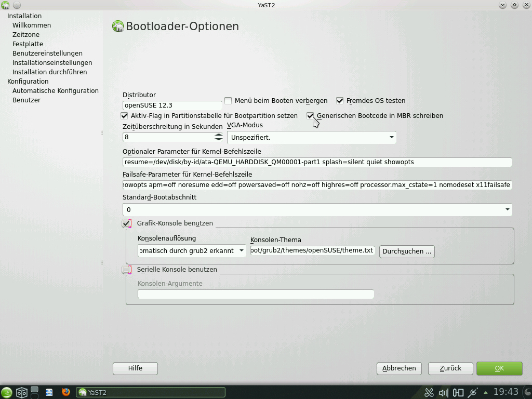
Task: Click the optional kernel parameter field
Action: [x=317, y=162]
